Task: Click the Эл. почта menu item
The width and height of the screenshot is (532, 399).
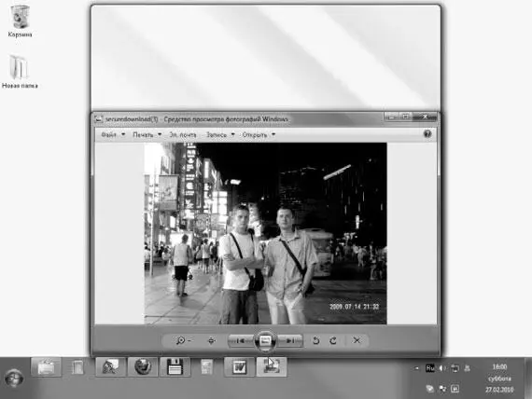Action: pos(183,134)
